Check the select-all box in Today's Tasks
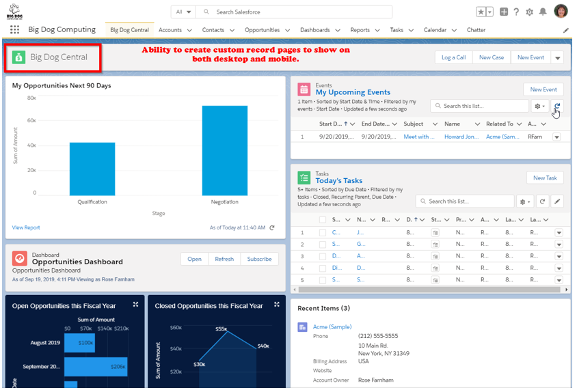This screenshot has height=392, width=577. [x=323, y=220]
